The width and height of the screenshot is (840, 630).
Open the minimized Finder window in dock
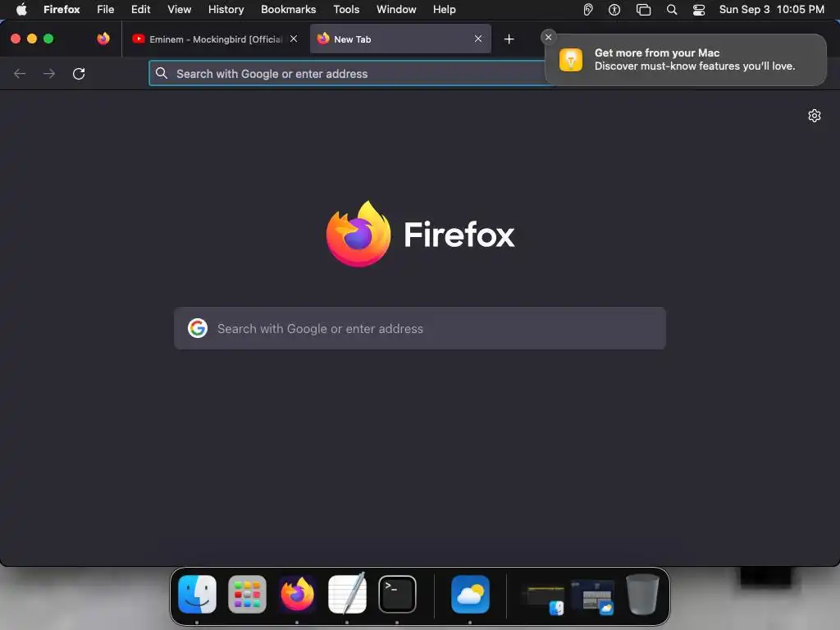543,596
